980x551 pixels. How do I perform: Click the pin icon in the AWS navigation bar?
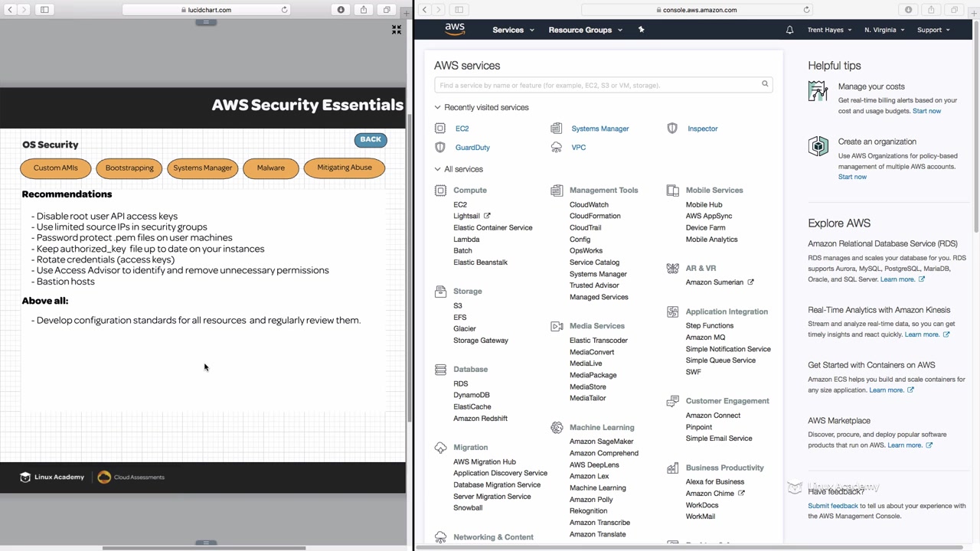tap(641, 30)
